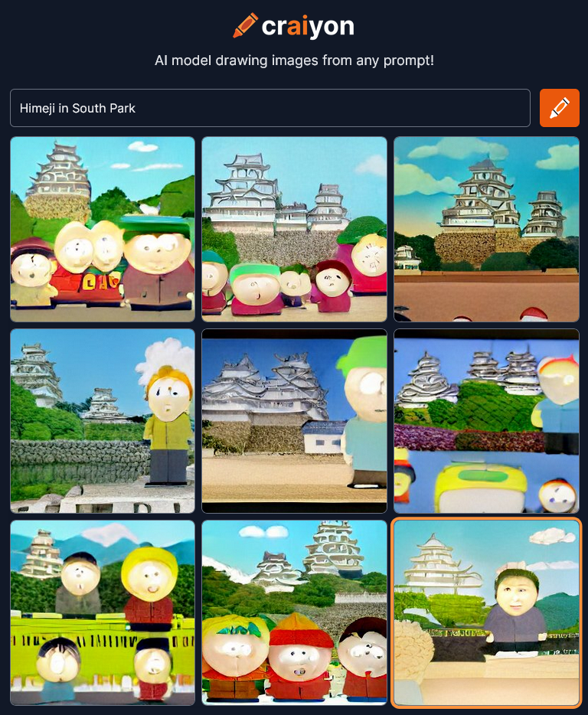Open center image with green-hat character
Viewport: 588px width, 715px height.
[x=294, y=421]
